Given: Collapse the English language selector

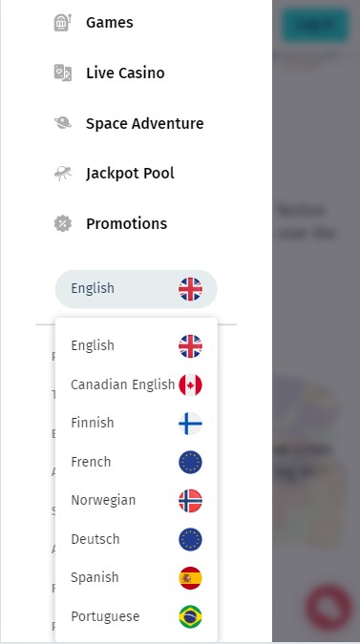Looking at the screenshot, I should [136, 289].
